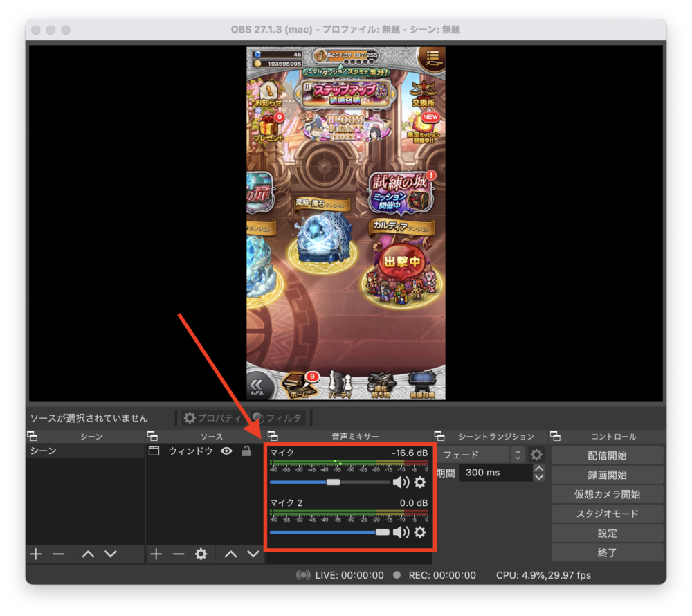Viewport: 692px width, 616px height.
Task: Click the マイク 2 volume slider handle
Action: (382, 532)
